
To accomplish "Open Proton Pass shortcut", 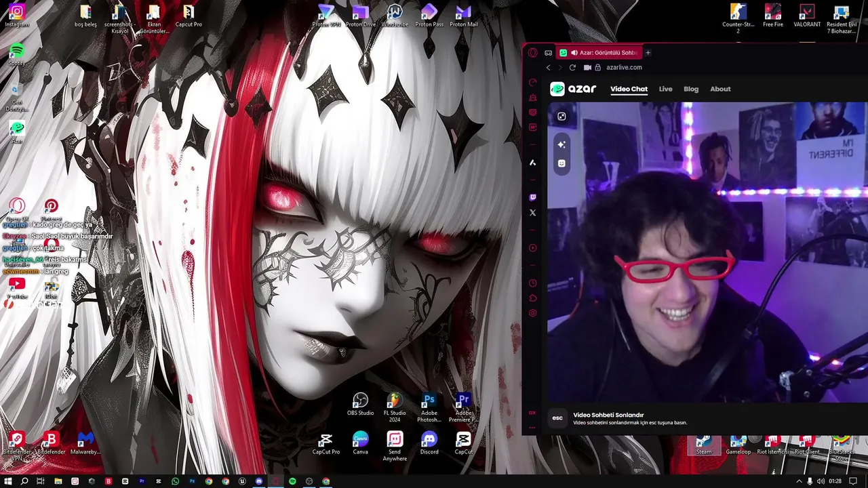I will coord(429,16).
